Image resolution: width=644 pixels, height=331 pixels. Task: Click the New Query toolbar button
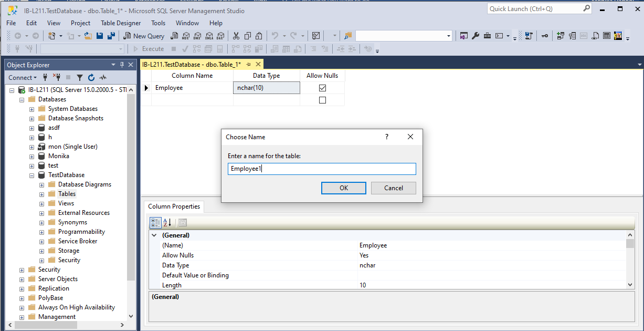[x=144, y=36]
